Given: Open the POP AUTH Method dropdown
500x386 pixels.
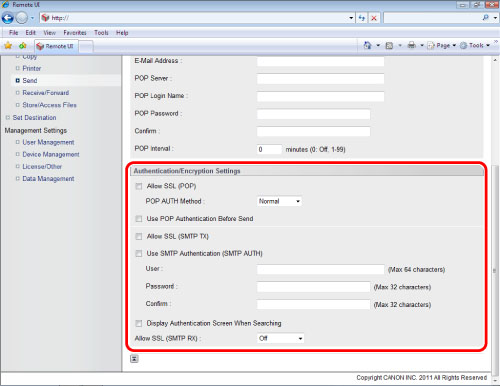Looking at the screenshot, I should coord(279,201).
